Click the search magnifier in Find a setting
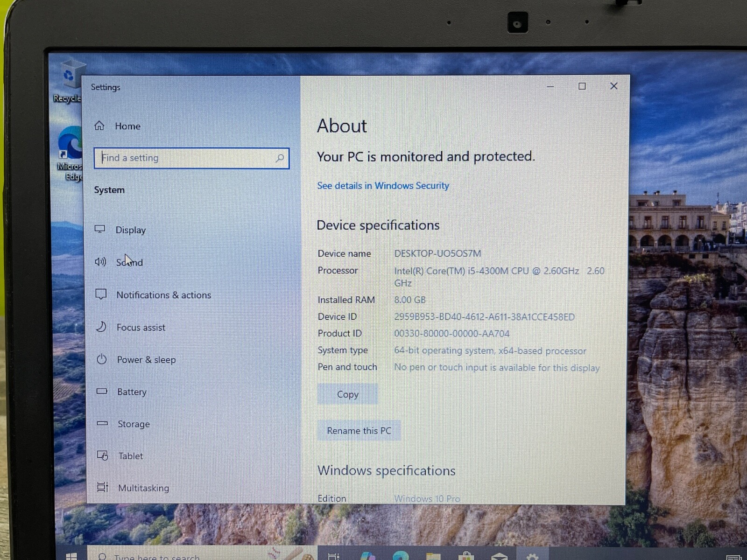Screen dimensions: 747x560 [x=280, y=158]
